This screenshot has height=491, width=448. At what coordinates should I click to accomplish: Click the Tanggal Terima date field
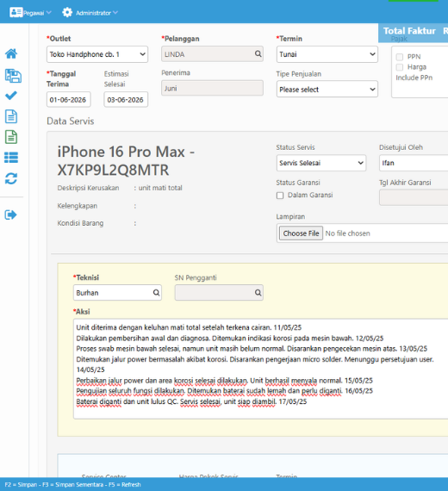point(69,100)
